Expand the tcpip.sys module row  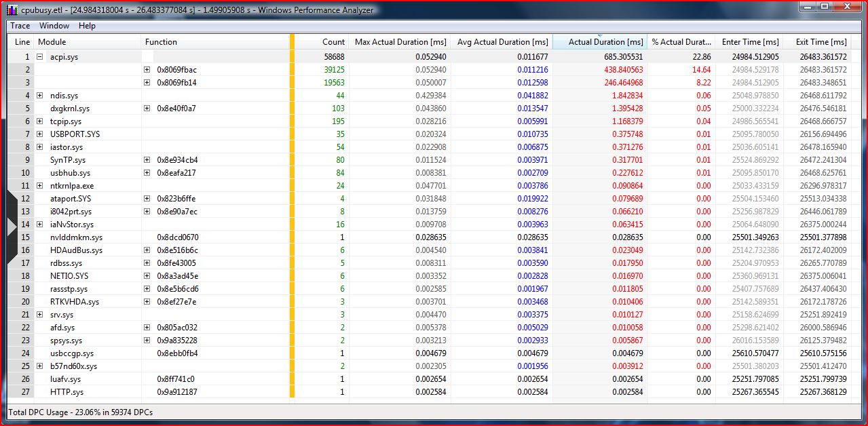point(40,121)
